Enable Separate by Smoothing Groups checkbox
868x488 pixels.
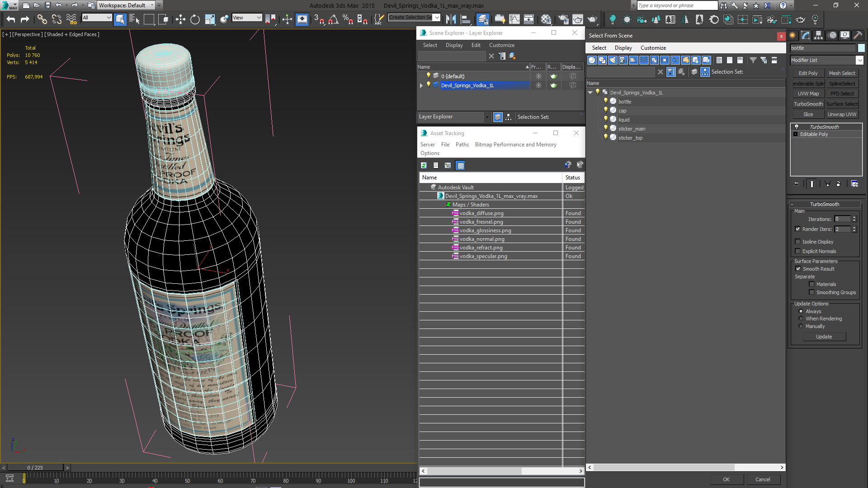coord(811,292)
